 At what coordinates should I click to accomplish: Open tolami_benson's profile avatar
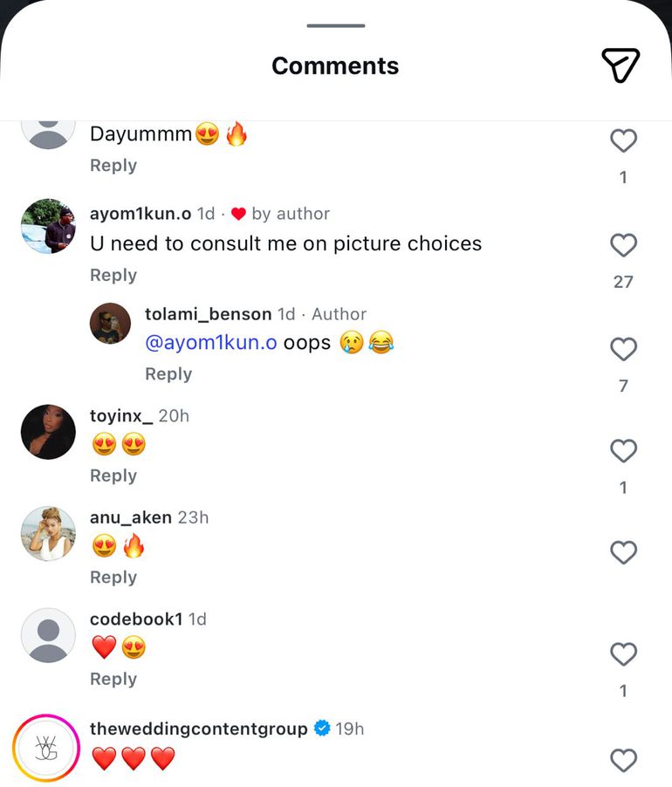pos(110,324)
